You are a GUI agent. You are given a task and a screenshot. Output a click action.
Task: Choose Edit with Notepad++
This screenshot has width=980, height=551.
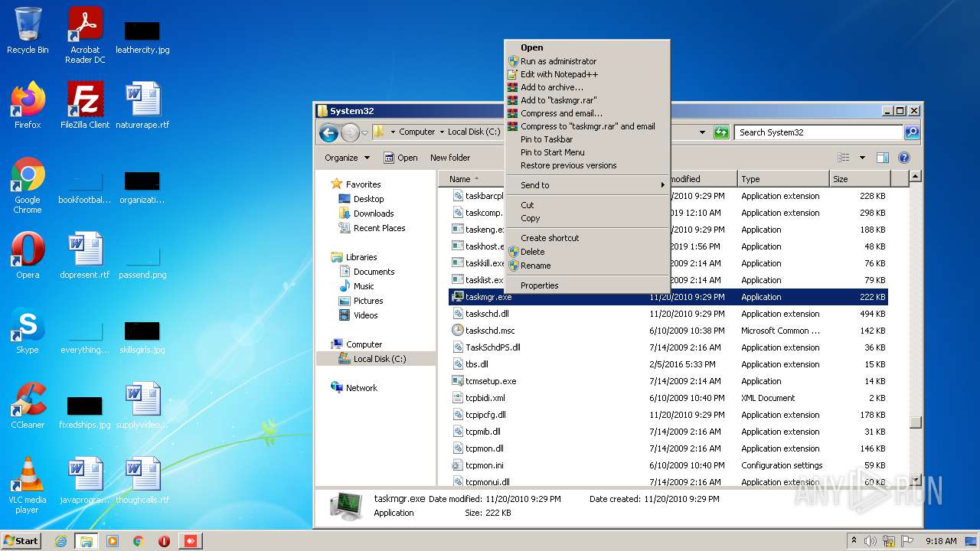(587, 74)
